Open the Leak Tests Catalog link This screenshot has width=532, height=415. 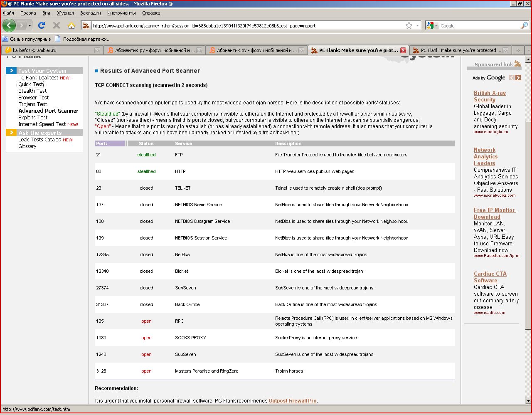point(40,139)
